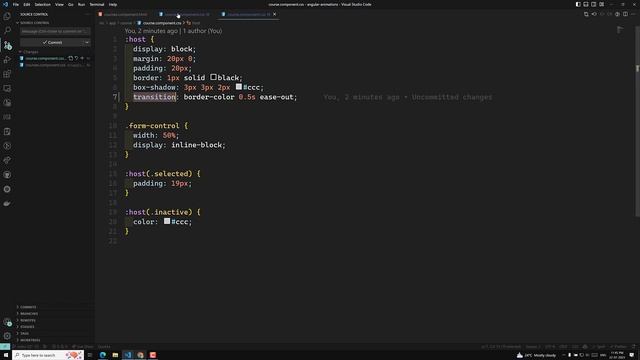The height and width of the screenshot is (360, 640).
Task: Open the Extensions view
Action: tap(7, 74)
